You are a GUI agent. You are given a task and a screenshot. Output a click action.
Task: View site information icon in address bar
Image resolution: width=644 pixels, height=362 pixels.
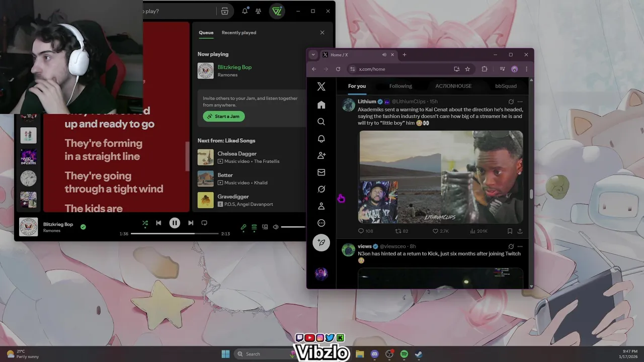coord(353,69)
